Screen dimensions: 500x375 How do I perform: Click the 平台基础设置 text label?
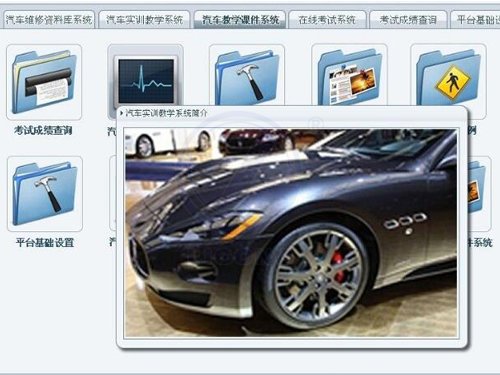[45, 242]
